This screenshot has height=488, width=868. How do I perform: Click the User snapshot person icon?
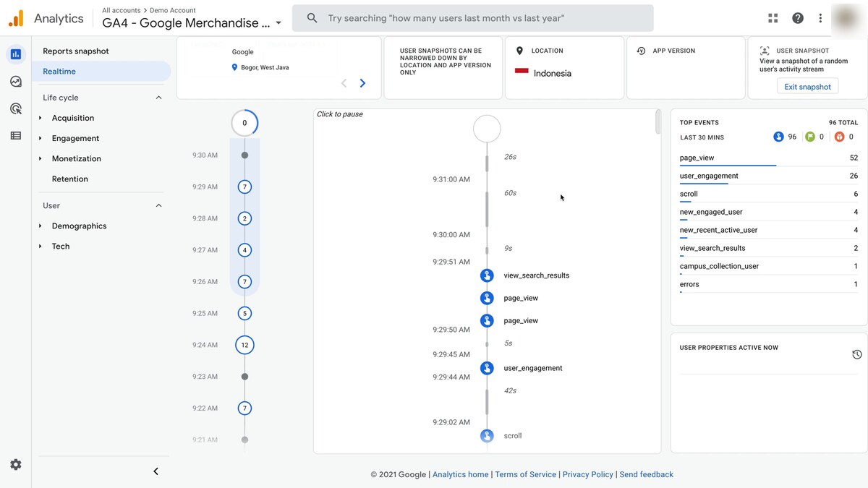point(765,51)
